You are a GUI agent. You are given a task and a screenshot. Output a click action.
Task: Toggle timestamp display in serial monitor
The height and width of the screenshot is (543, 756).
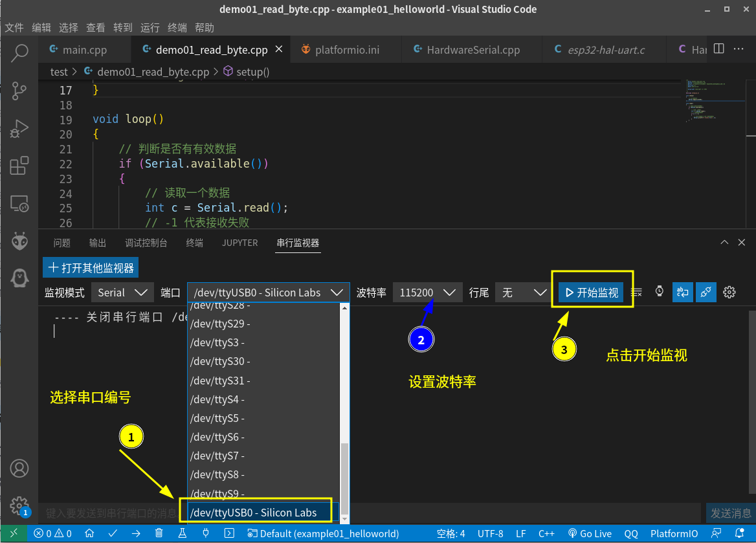click(659, 292)
